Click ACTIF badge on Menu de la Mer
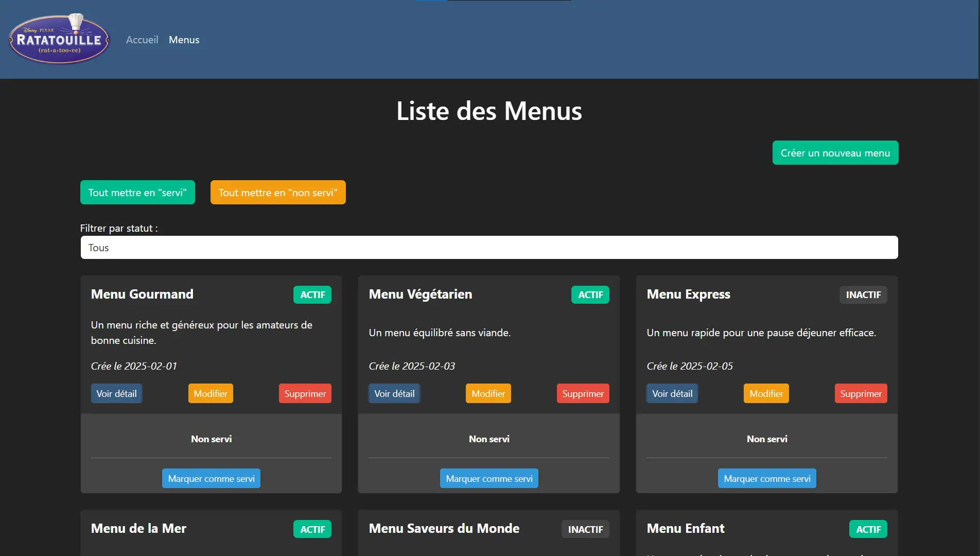 (312, 529)
